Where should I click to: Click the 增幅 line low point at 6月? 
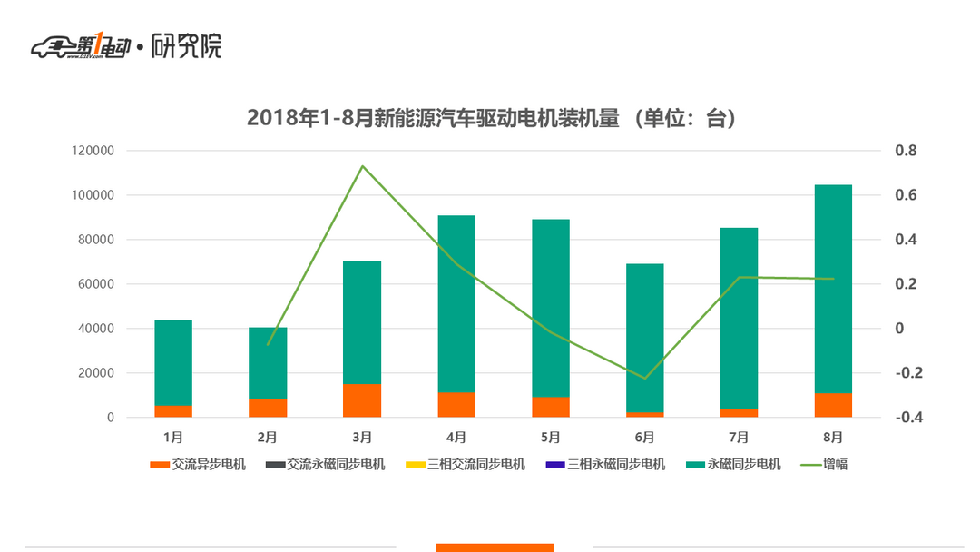pos(645,379)
